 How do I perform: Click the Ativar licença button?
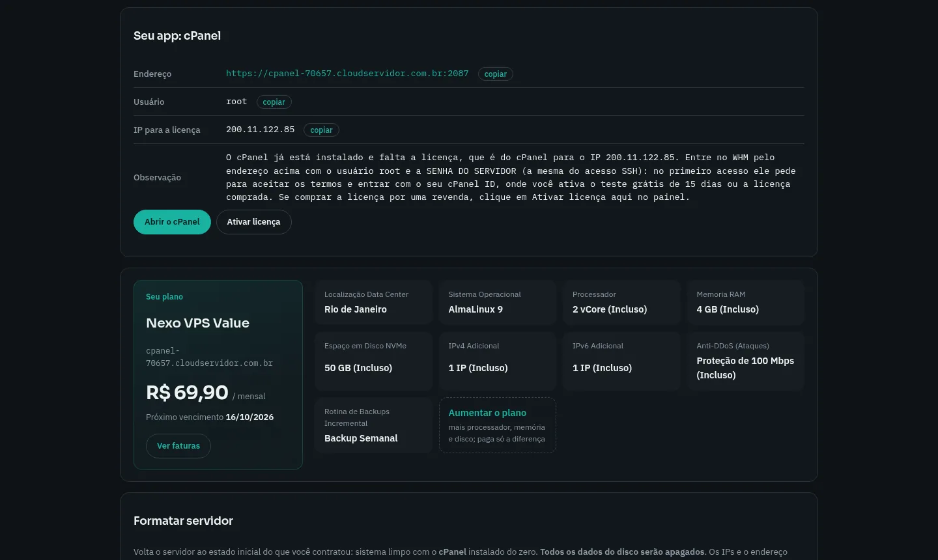click(x=253, y=222)
